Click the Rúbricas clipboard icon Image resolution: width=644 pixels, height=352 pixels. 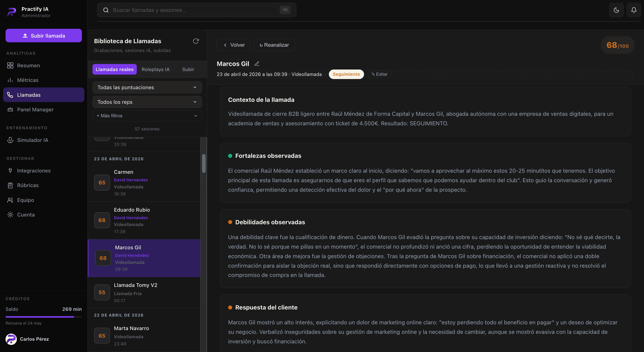(x=10, y=185)
